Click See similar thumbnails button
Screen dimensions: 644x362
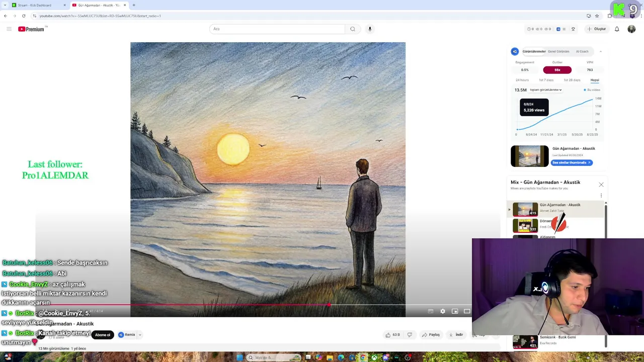pos(572,162)
